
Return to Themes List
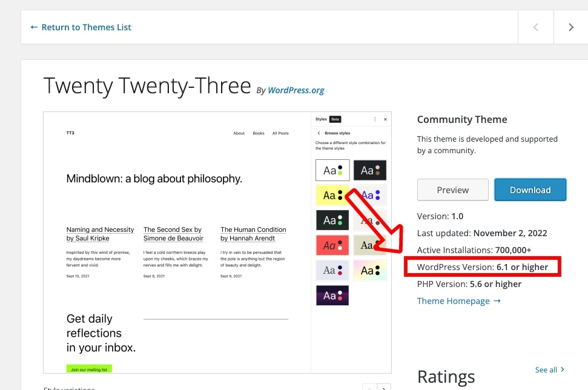81,27
